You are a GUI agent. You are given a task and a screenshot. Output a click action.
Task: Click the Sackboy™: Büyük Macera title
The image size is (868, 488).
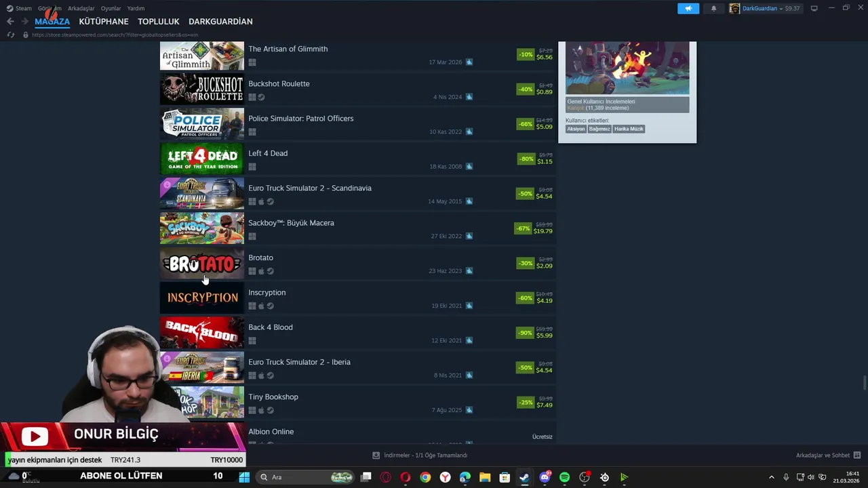pyautogui.click(x=291, y=223)
